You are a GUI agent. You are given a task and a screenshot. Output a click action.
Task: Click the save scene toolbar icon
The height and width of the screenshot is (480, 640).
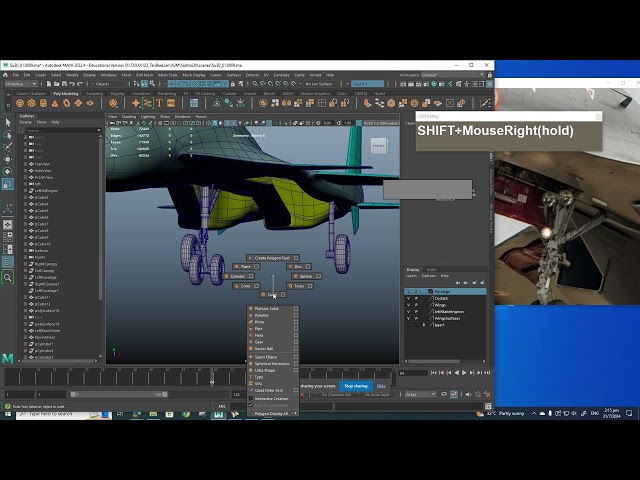pyautogui.click(x=64, y=84)
